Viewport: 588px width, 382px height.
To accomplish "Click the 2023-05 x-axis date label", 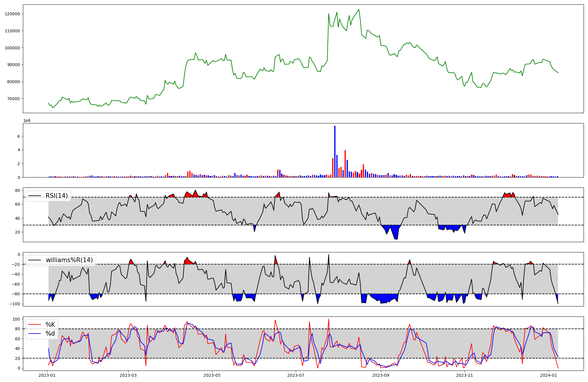I will click(x=212, y=375).
